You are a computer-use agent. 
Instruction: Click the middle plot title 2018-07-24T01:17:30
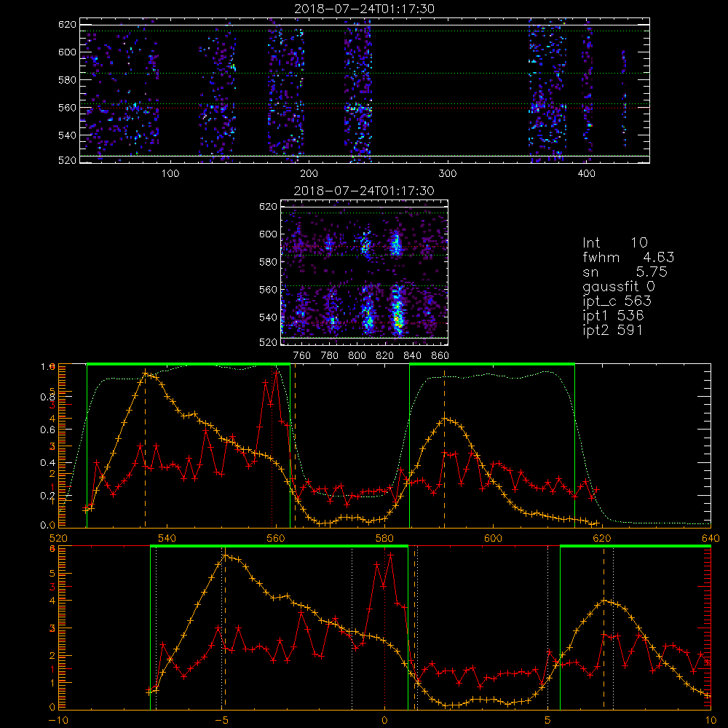(x=365, y=191)
